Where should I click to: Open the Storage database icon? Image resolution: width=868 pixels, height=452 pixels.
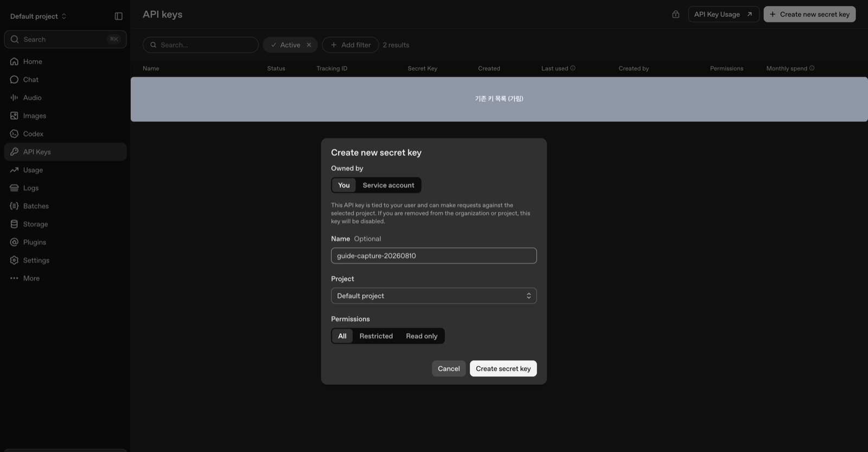14,224
